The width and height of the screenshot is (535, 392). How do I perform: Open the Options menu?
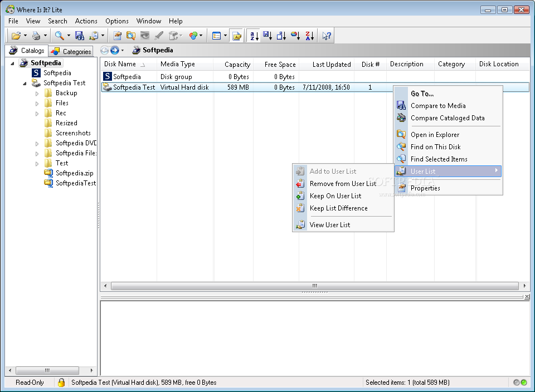pyautogui.click(x=117, y=21)
